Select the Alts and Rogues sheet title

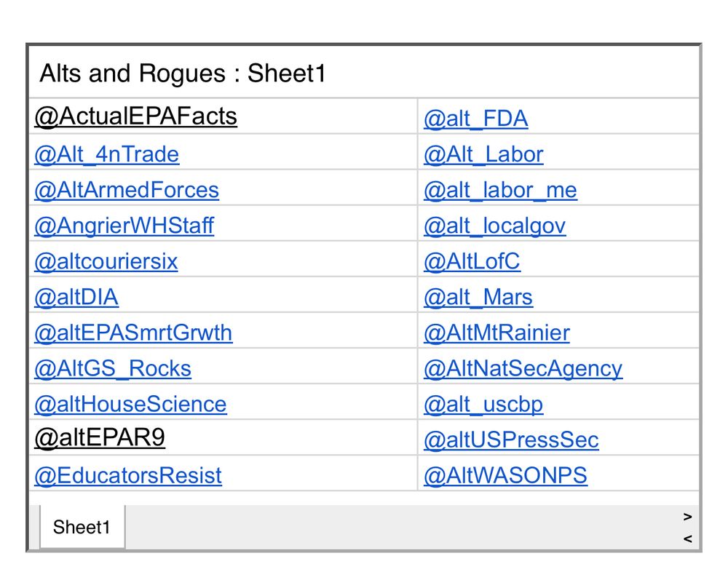tap(183, 73)
